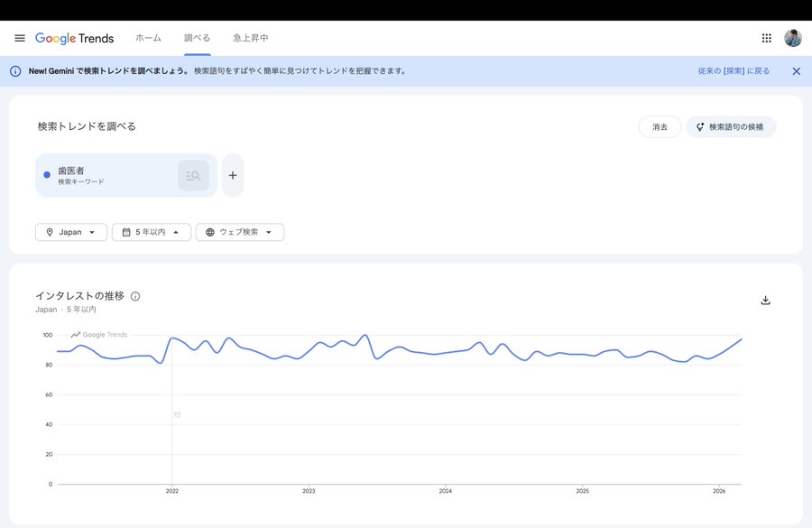The width and height of the screenshot is (812, 528).
Task: Dismiss the Gemini info banner
Action: [796, 71]
